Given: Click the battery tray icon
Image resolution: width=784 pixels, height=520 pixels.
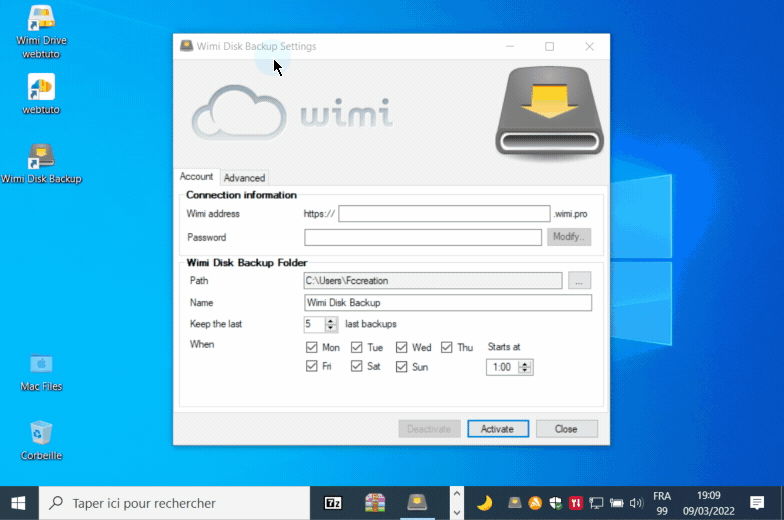Looking at the screenshot, I should [x=616, y=503].
